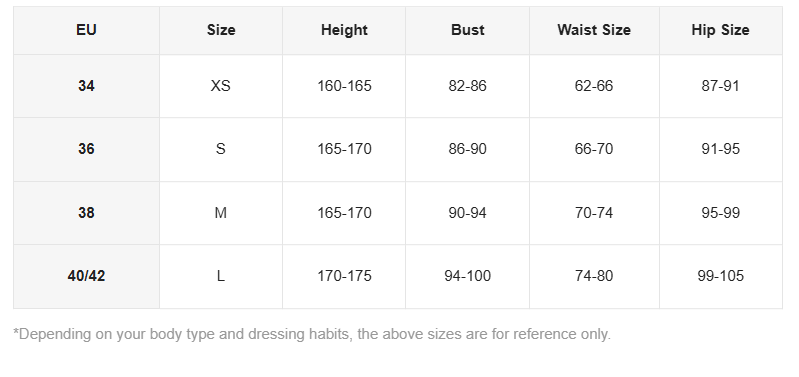Click the Size column header
The width and height of the screenshot is (799, 377).
point(221,30)
